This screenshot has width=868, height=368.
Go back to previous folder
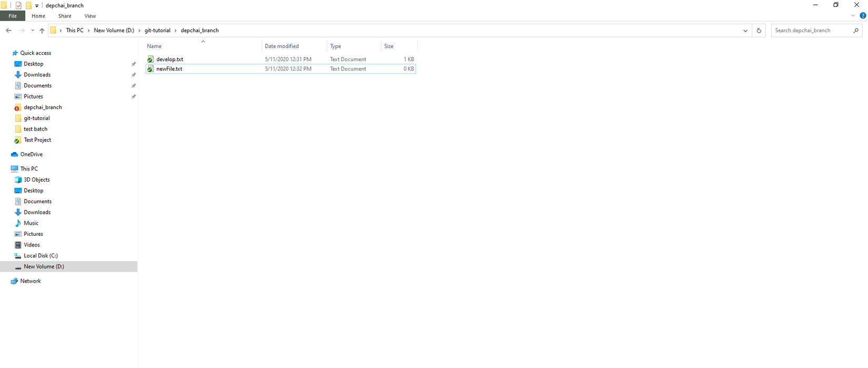9,31
